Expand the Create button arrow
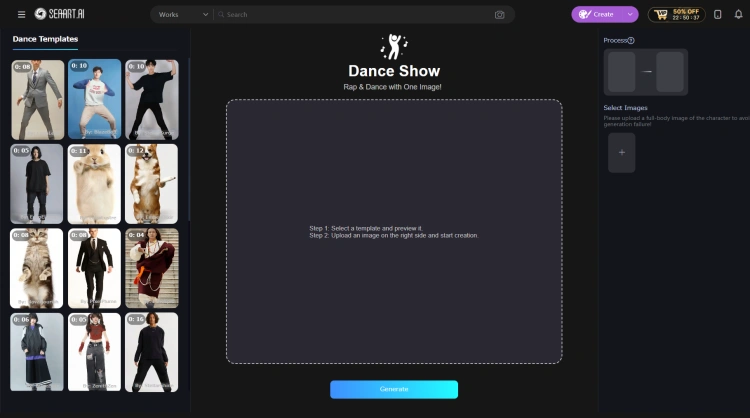The width and height of the screenshot is (750, 418). click(630, 14)
